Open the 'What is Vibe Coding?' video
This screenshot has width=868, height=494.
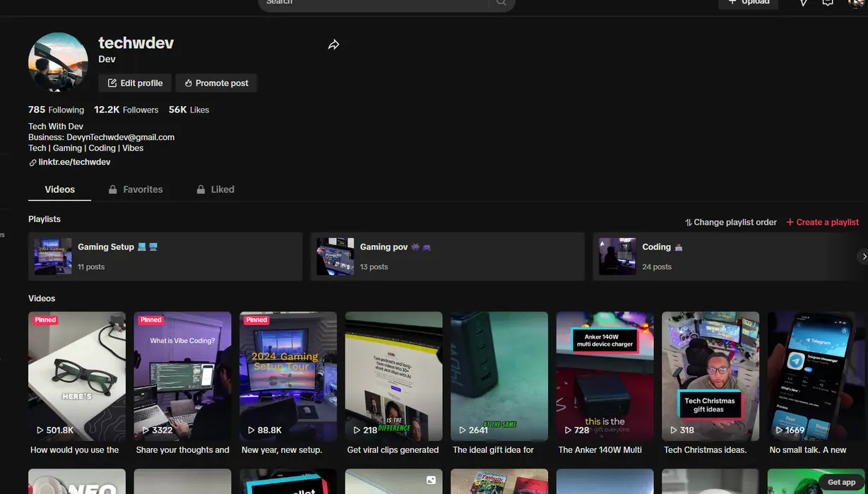click(182, 377)
